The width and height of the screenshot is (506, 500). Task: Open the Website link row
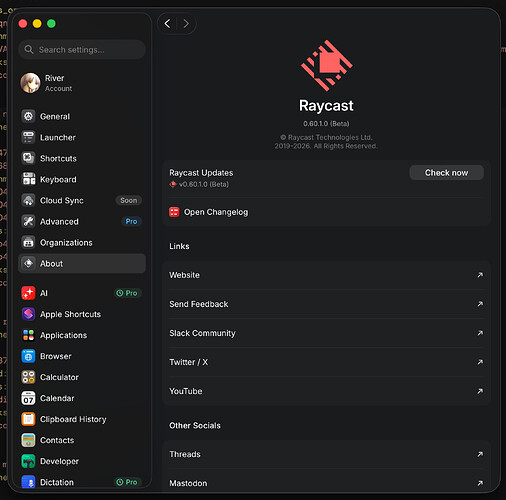coord(327,275)
